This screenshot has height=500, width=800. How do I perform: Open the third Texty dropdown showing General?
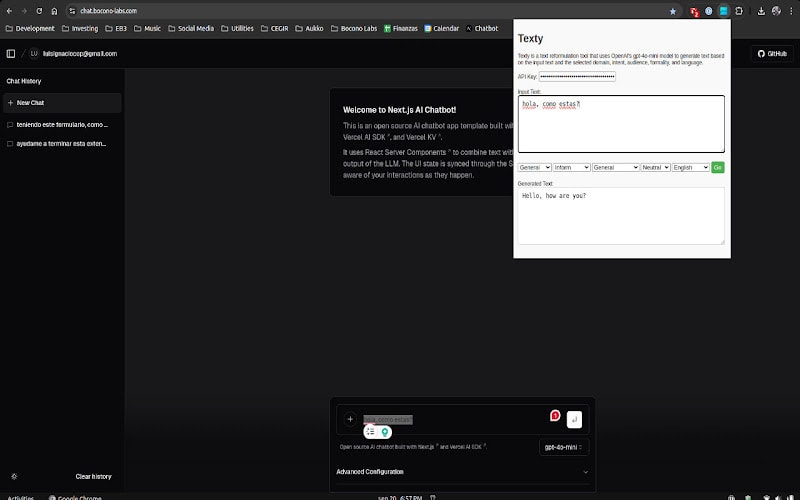(x=615, y=167)
